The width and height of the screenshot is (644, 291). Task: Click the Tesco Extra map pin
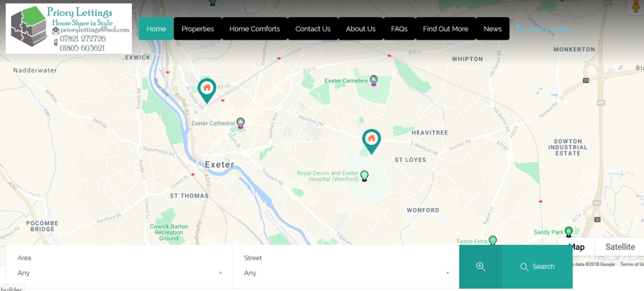pyautogui.click(x=493, y=240)
